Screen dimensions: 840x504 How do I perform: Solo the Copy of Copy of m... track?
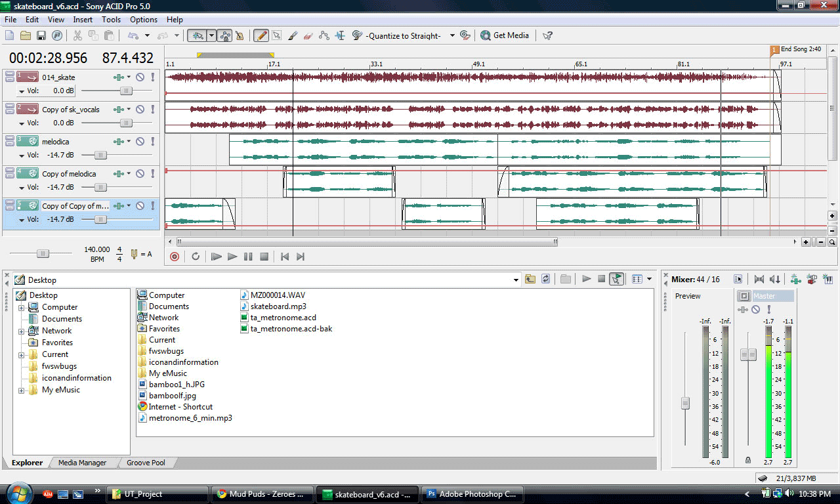[x=153, y=205]
